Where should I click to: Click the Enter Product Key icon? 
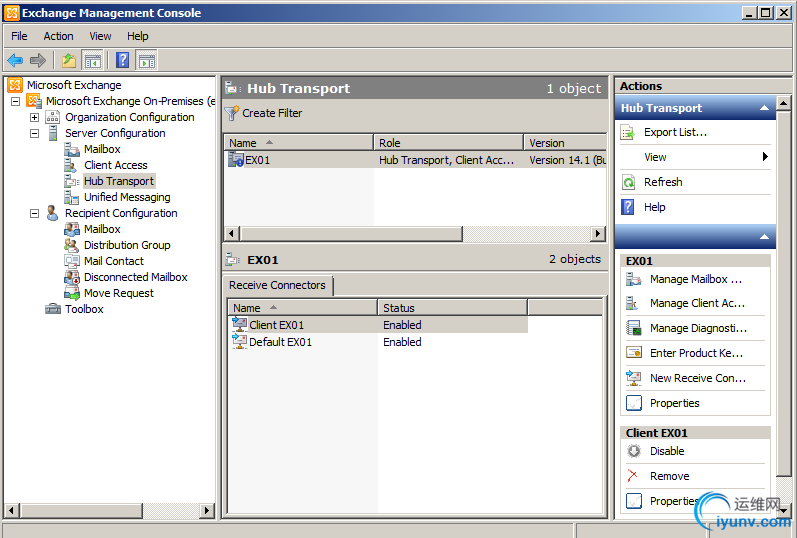point(634,352)
